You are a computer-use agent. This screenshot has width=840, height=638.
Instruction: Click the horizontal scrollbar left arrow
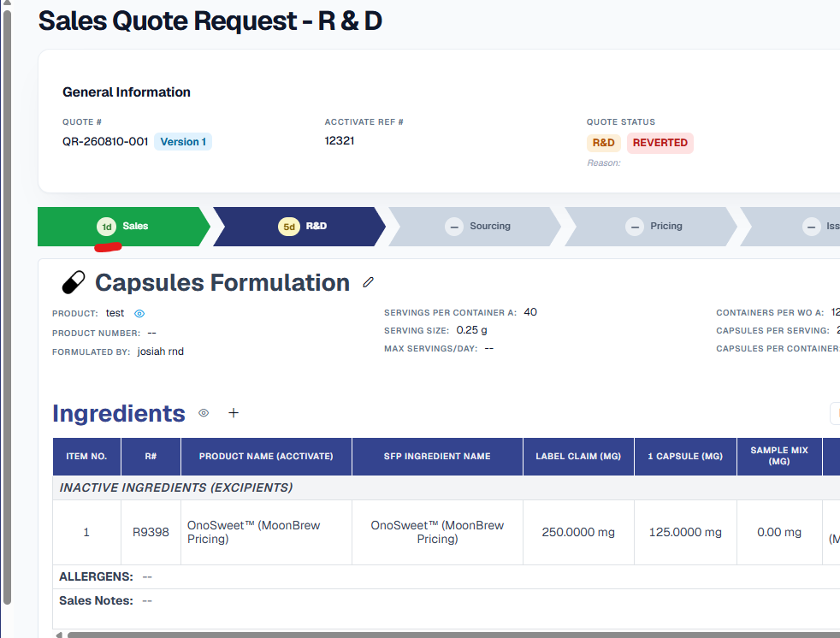pyautogui.click(x=59, y=635)
